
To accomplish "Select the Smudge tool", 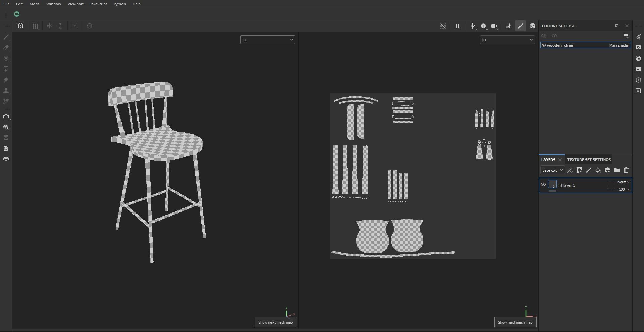I will [6, 80].
